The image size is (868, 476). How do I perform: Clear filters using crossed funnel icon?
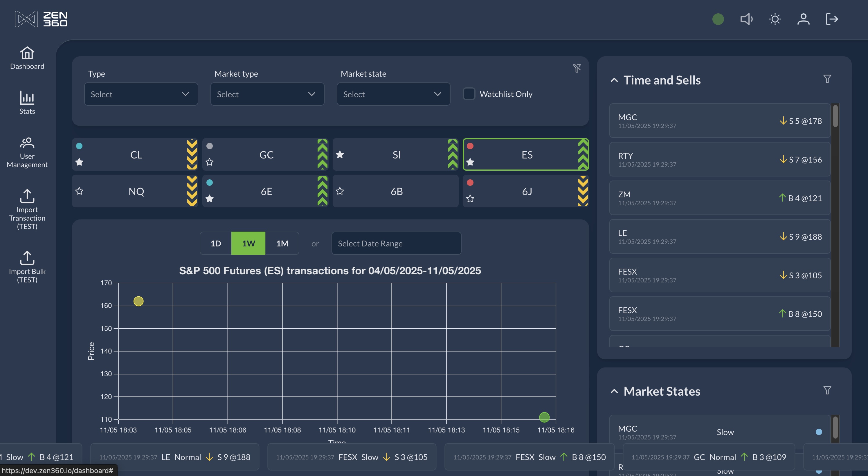point(577,68)
